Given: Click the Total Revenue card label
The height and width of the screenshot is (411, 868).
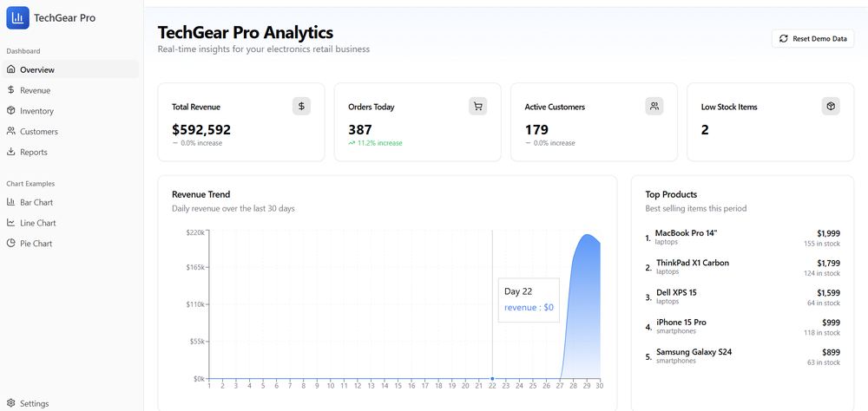Looking at the screenshot, I should coord(196,107).
